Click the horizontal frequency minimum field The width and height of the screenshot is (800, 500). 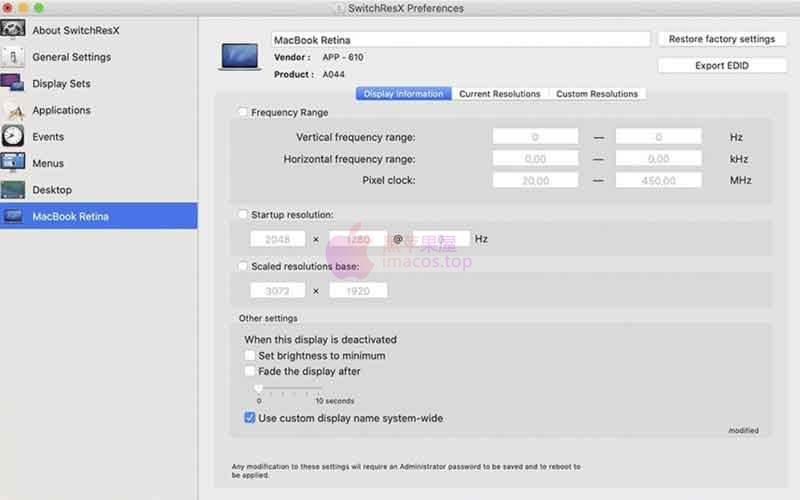[535, 159]
